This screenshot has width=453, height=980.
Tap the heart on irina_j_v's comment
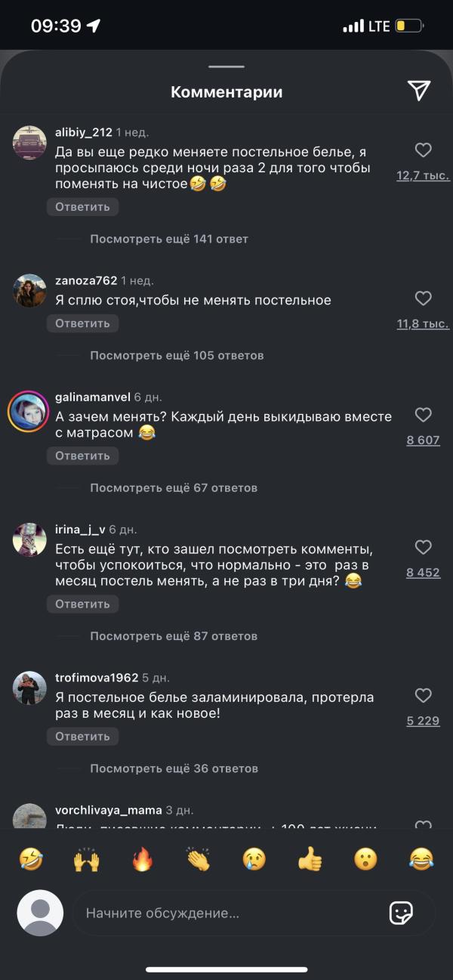click(424, 547)
